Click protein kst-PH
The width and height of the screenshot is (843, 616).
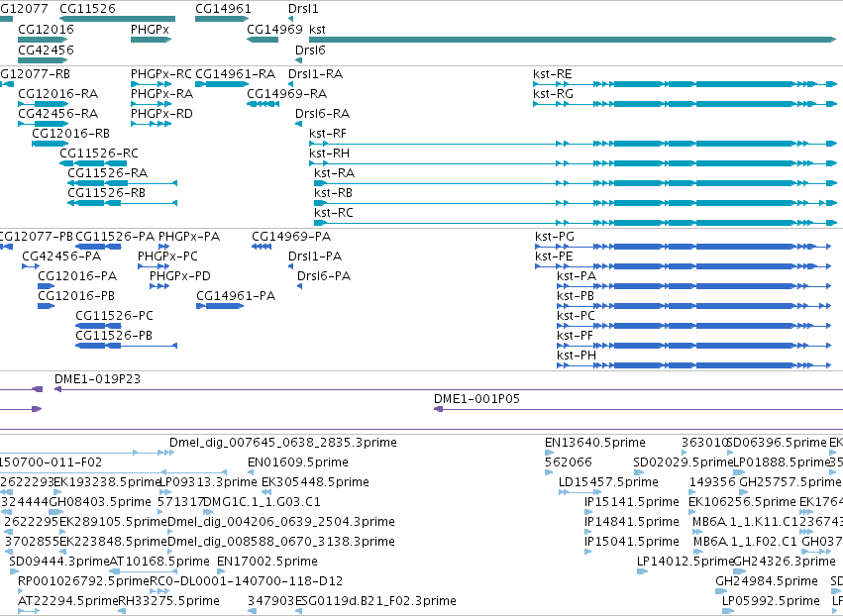[577, 356]
